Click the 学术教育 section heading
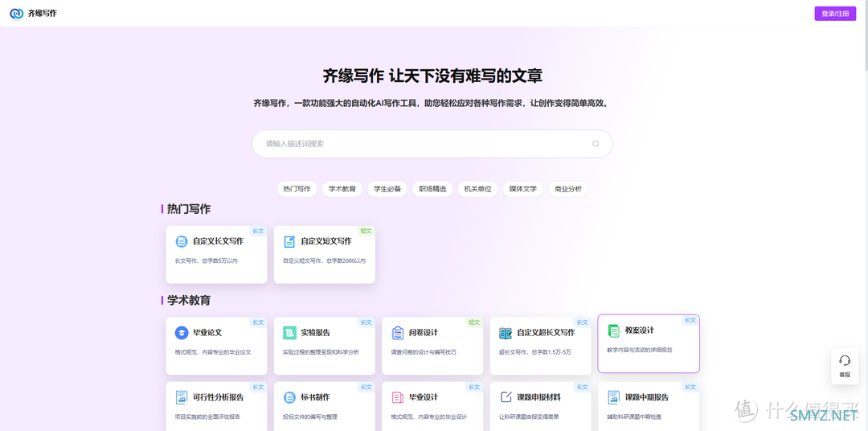868x431 pixels. coord(189,301)
